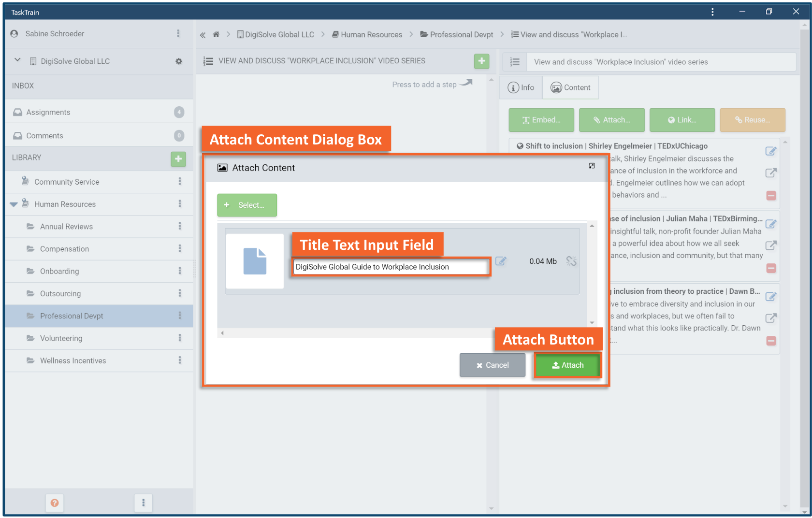Click Select... to choose a file
Viewport: 812px width, 518px height.
point(247,205)
